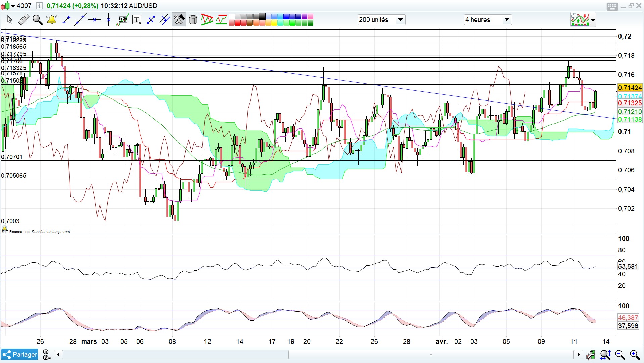Click the red 0,71325 price label
The height and width of the screenshot is (363, 644).
click(x=630, y=103)
